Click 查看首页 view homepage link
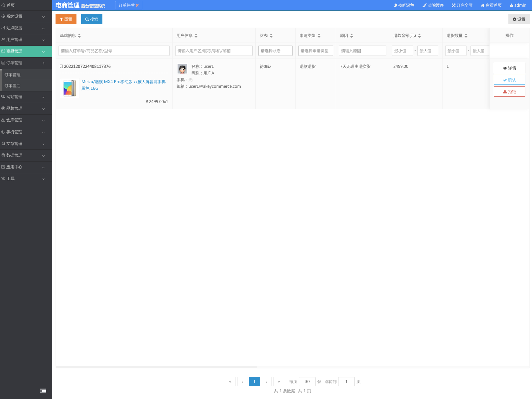 [x=491, y=5]
